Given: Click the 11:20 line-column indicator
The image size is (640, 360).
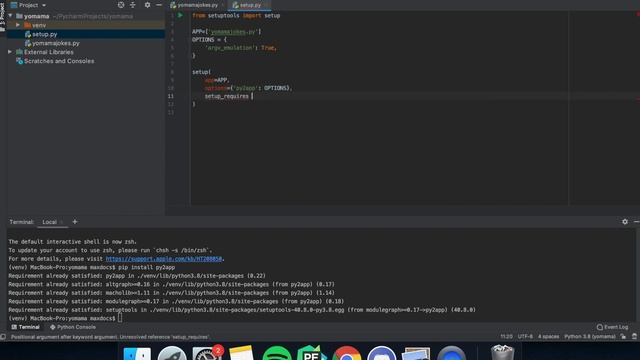Looking at the screenshot, I should point(506,336).
